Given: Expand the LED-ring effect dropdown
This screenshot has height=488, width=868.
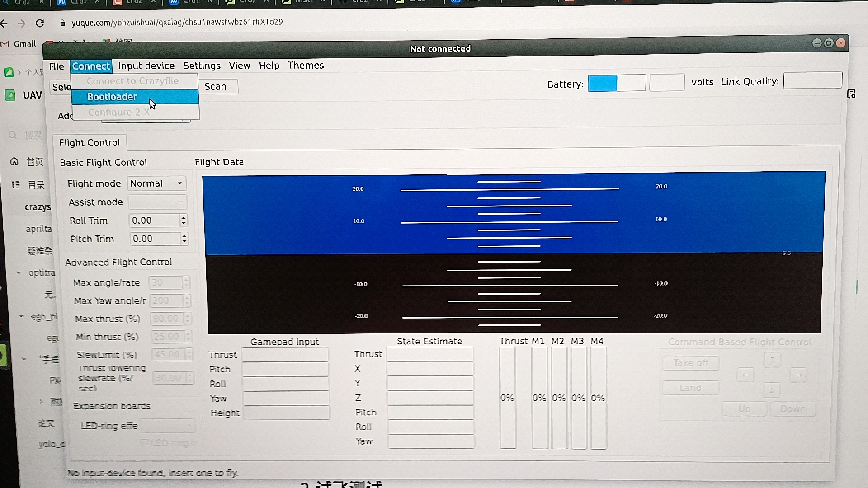Looking at the screenshot, I should [167, 426].
